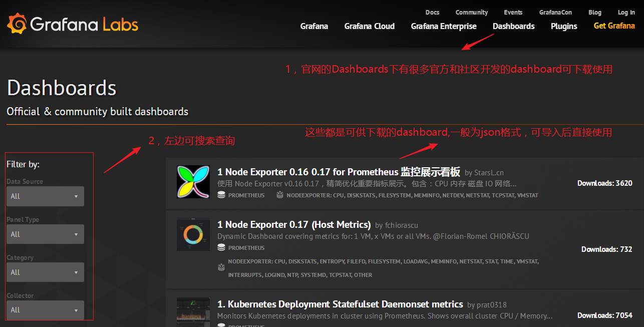Screen dimensions: 644x327
Task: Click the Prometheus database icon under Node Exporter 0.16 0.17
Action: click(221, 195)
